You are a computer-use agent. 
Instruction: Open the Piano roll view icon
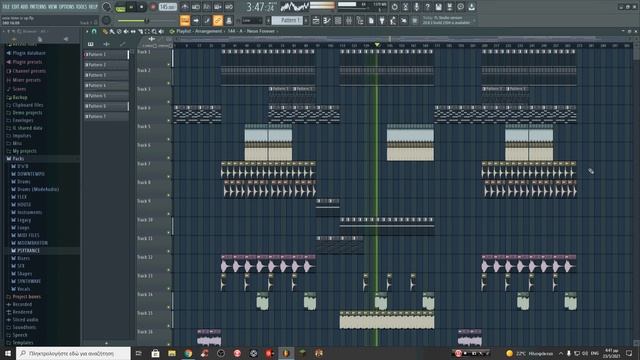[x=327, y=20]
